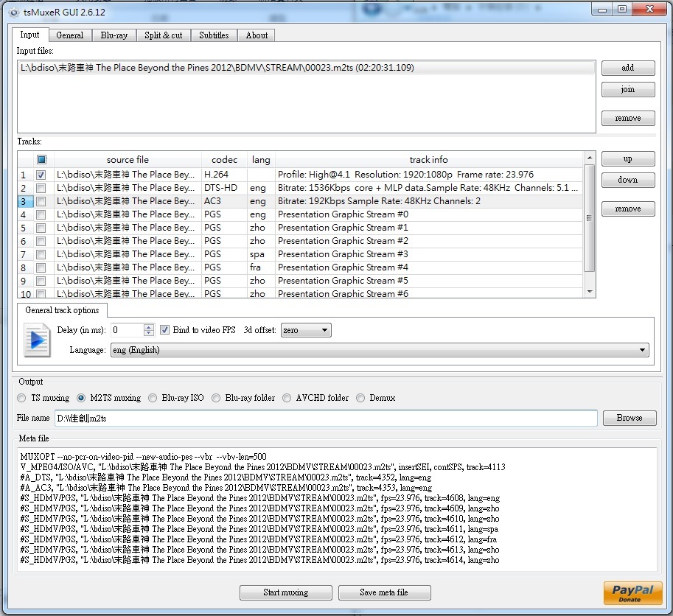Select the H.264 codec cell in row 1
Image resolution: width=673 pixels, height=616 pixels.
pyautogui.click(x=224, y=175)
